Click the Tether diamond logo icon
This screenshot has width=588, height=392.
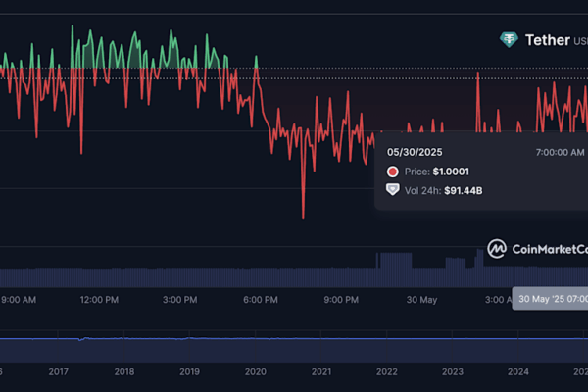pos(509,39)
